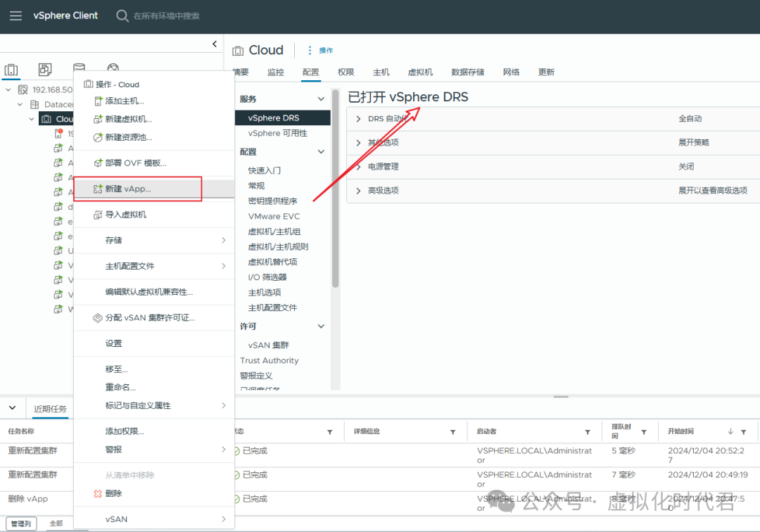The image size is (760, 532).
Task: Click the Cloud cluster icon in header
Action: click(x=238, y=51)
